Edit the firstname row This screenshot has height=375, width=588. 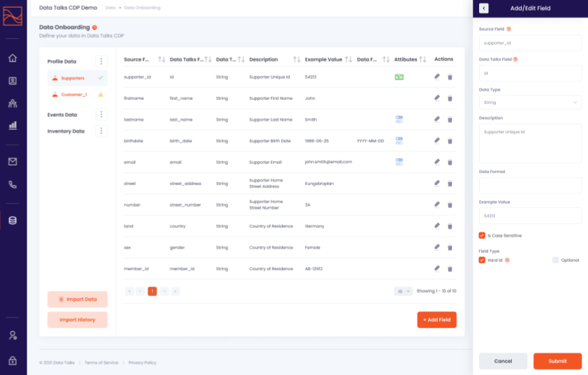click(x=437, y=98)
